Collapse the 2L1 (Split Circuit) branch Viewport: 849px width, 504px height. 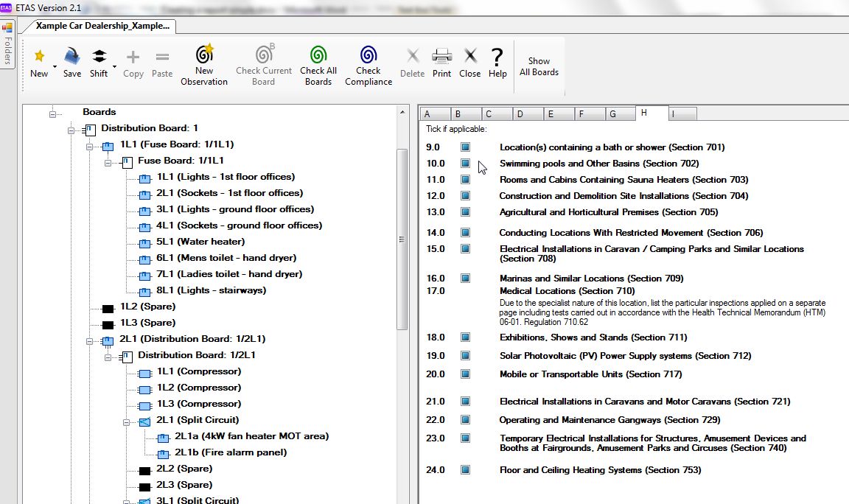coord(126,422)
